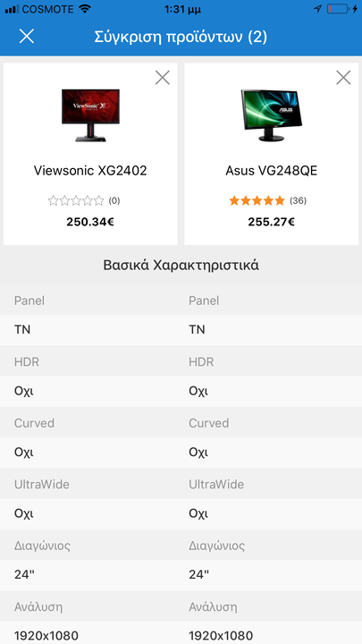Tap the 255.27€ price

(272, 222)
